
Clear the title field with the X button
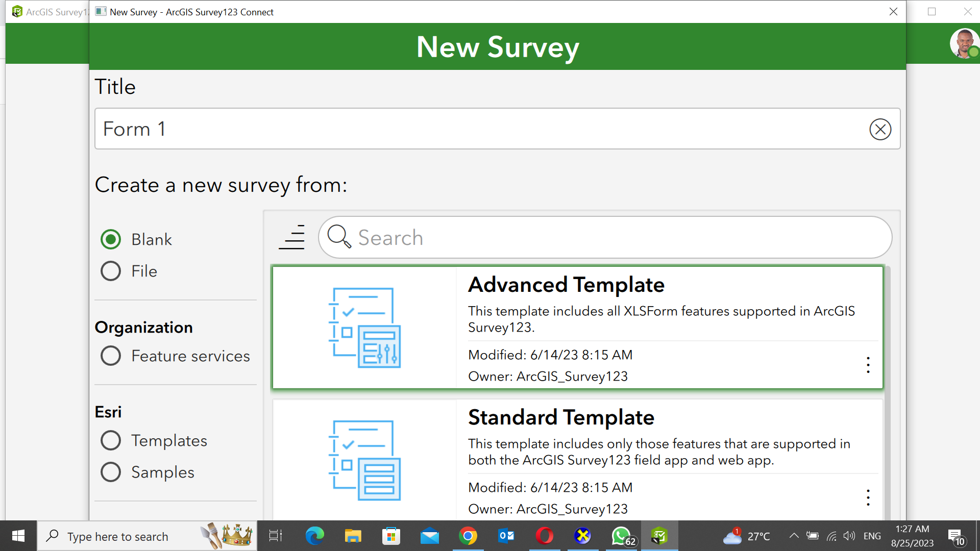click(x=880, y=129)
